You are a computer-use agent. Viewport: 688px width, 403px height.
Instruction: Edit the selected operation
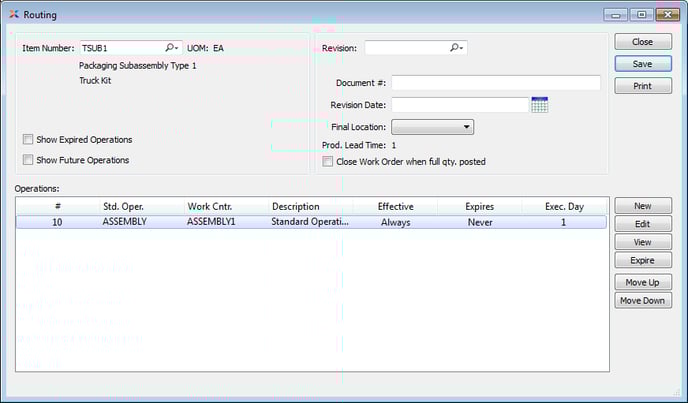[642, 224]
